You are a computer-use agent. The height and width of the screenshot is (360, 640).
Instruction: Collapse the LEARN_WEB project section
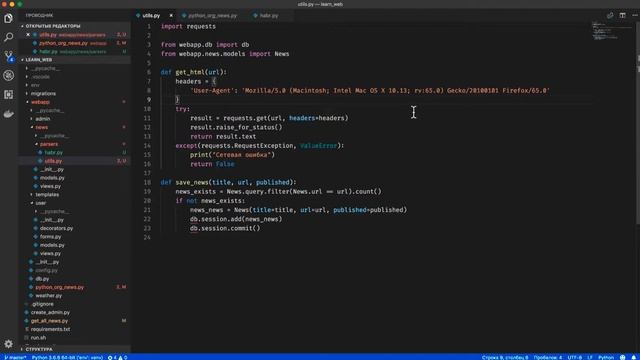click(39, 60)
